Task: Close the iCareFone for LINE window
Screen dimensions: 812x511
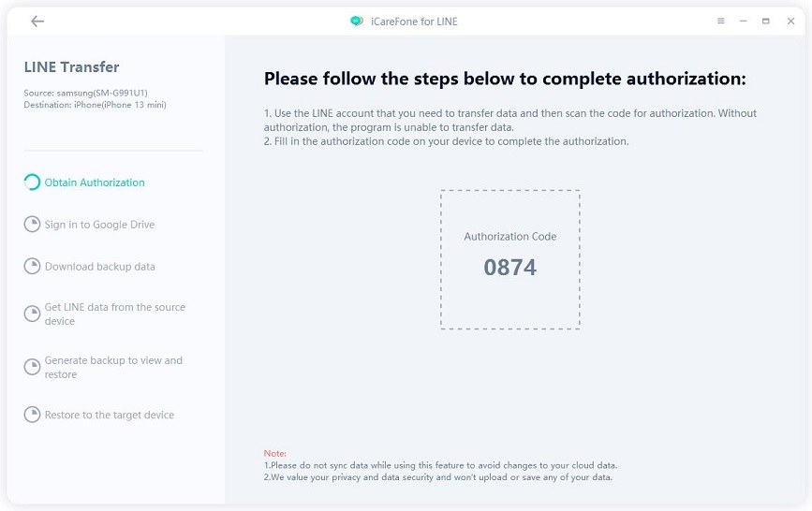Action: [x=789, y=21]
